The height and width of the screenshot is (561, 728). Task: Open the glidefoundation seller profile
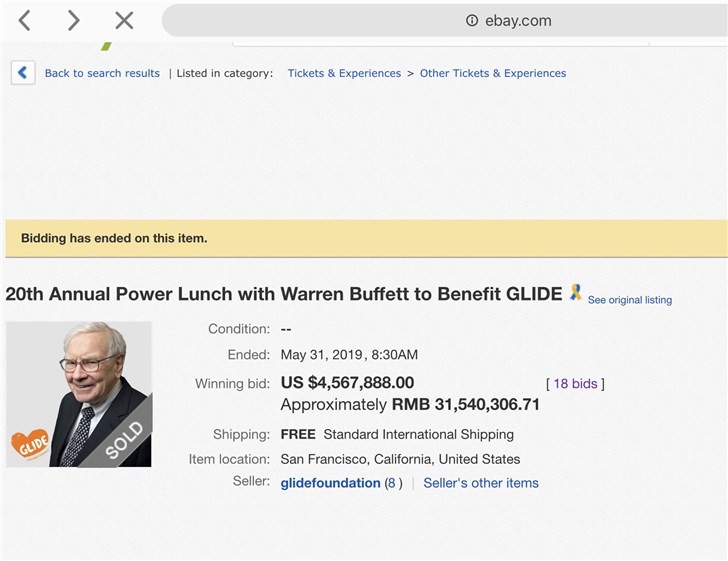click(330, 483)
